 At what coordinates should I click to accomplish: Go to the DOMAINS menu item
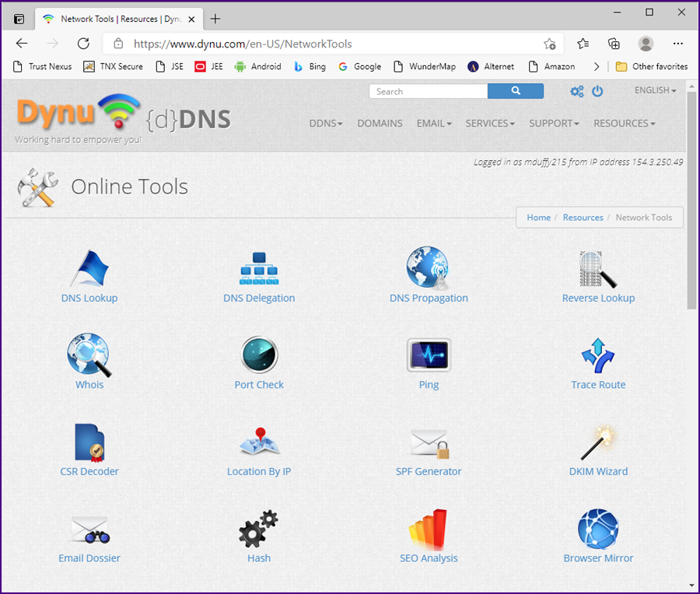pyautogui.click(x=380, y=123)
